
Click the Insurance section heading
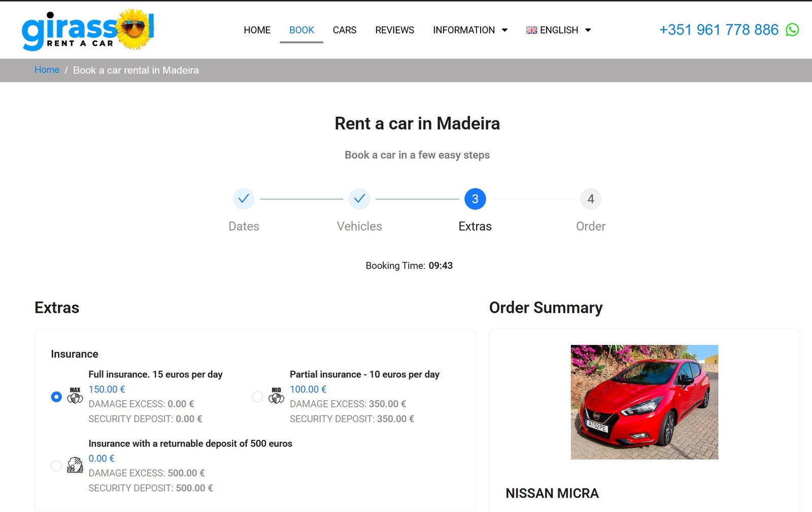point(75,354)
